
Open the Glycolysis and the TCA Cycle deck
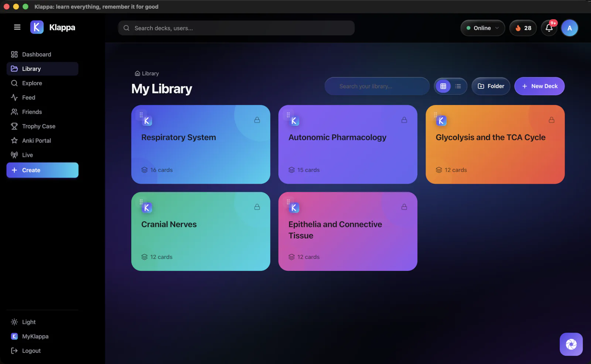coord(495,144)
